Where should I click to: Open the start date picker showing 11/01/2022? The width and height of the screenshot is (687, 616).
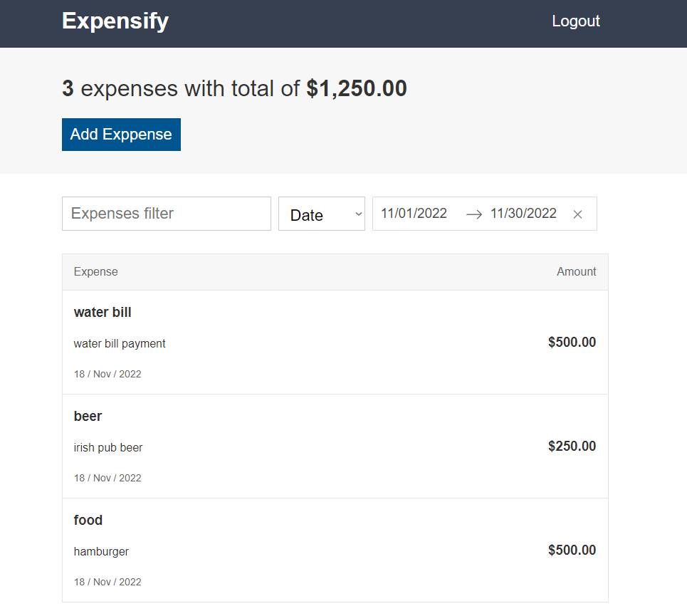pos(414,213)
